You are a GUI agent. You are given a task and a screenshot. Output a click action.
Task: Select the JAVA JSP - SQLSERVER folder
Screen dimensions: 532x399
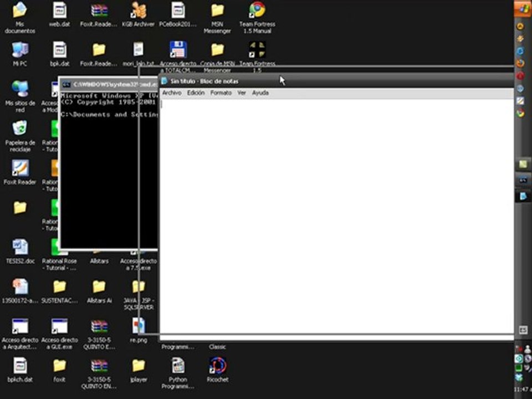pos(138,294)
